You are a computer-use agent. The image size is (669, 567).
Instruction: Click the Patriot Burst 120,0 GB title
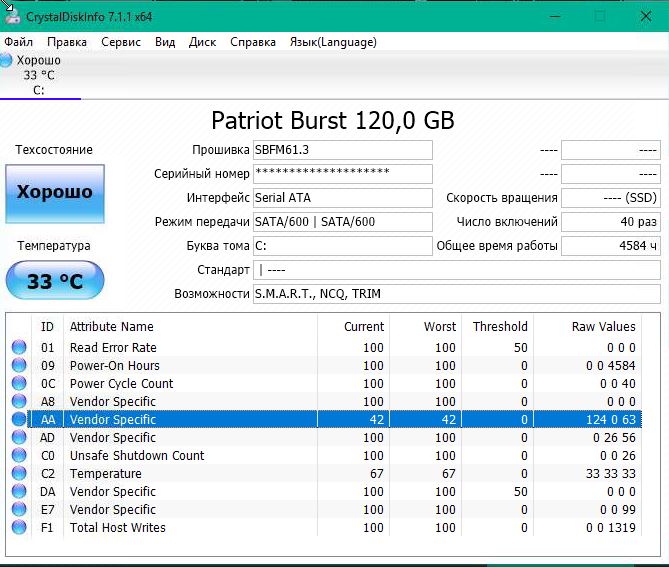(333, 120)
